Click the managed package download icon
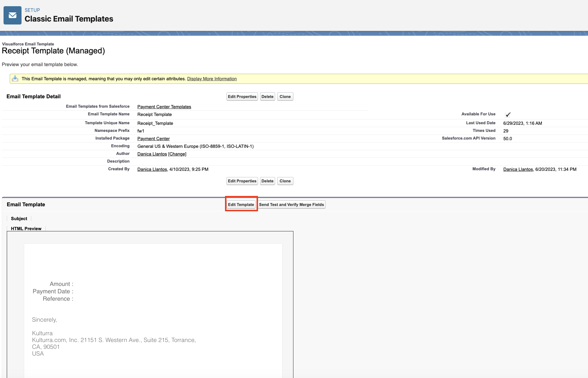This screenshot has width=588, height=378. tap(15, 78)
